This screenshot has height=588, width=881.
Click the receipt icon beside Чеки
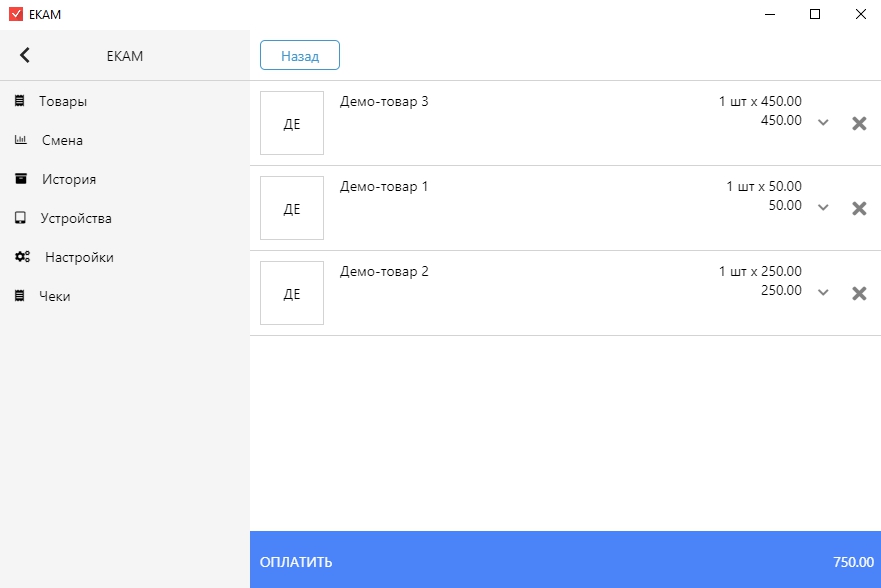[20, 296]
